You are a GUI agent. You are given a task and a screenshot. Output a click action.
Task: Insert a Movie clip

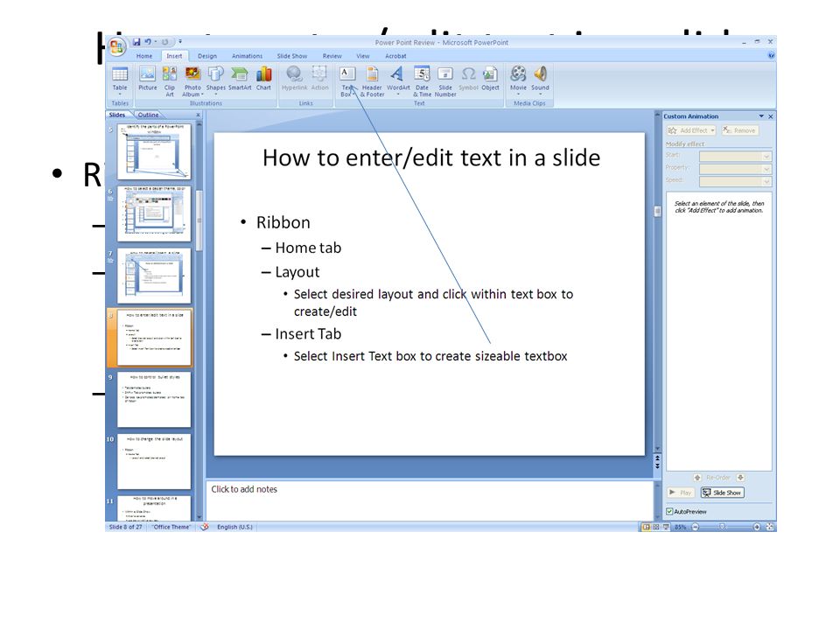(x=518, y=80)
